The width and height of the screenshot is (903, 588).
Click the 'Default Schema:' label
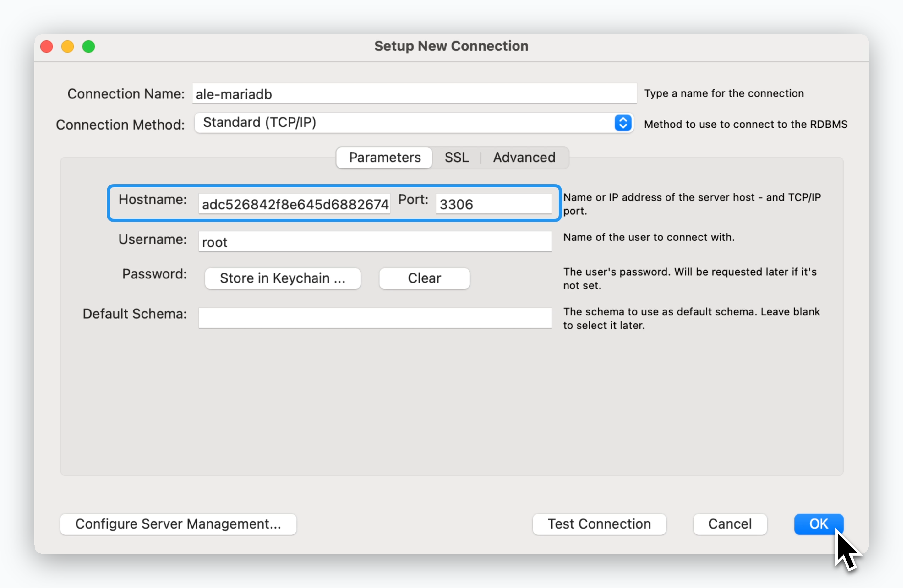click(135, 314)
